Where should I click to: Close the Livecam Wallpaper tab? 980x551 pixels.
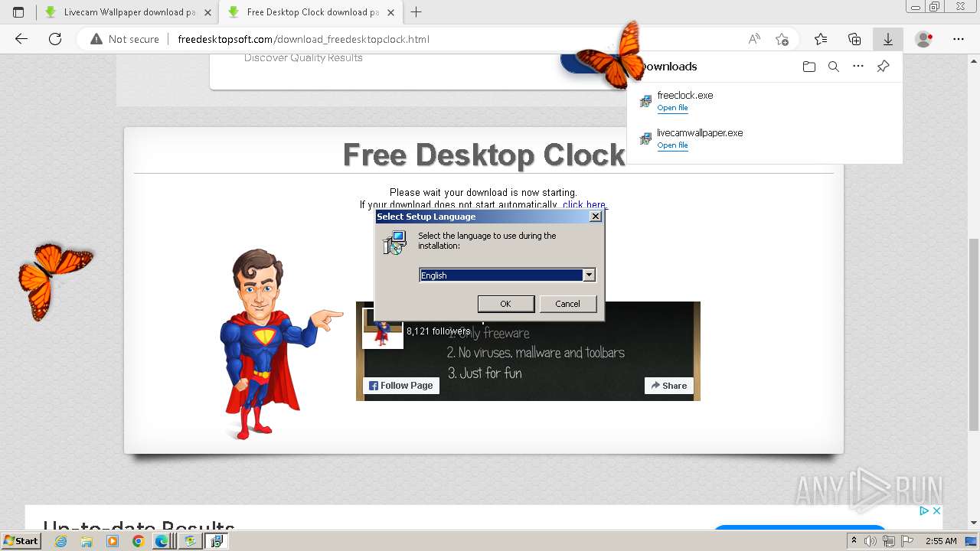point(207,12)
